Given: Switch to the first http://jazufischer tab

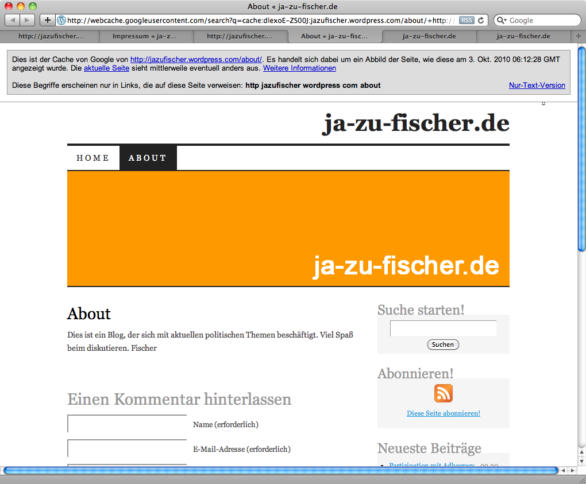Looking at the screenshot, I should click(x=51, y=36).
